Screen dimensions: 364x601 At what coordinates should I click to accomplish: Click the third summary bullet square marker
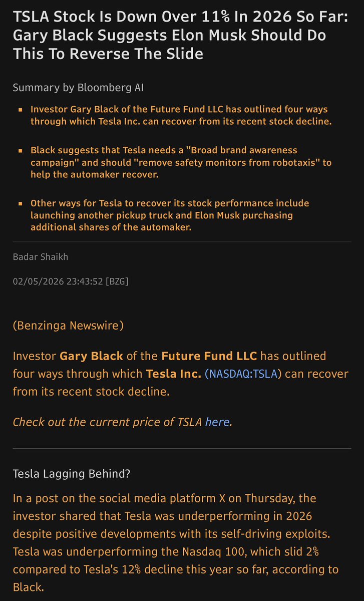[x=20, y=203]
